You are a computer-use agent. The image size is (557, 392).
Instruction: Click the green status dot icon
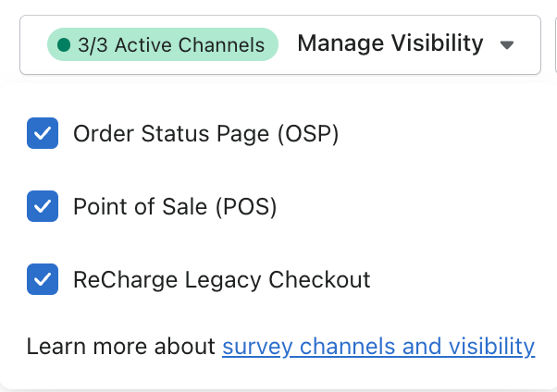(x=63, y=44)
